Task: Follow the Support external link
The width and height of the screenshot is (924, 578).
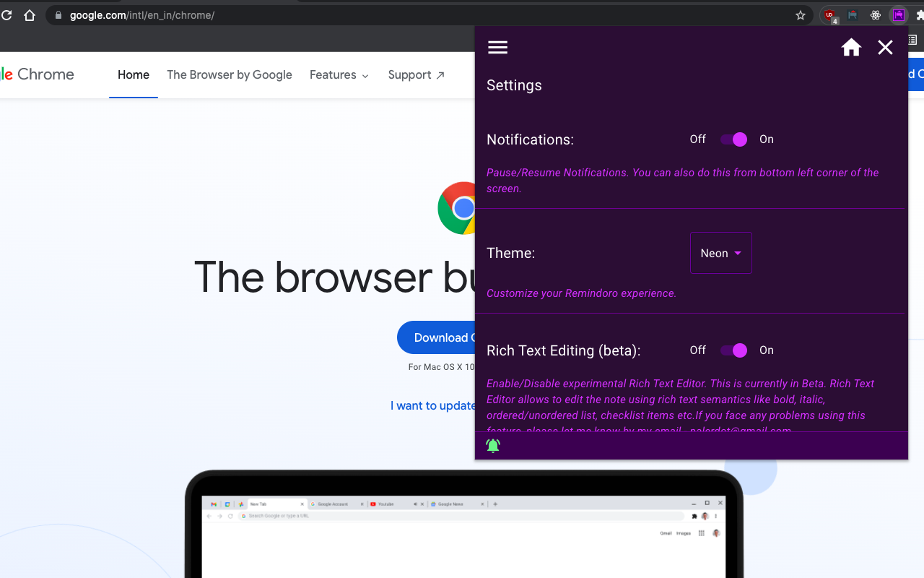Action: point(417,75)
